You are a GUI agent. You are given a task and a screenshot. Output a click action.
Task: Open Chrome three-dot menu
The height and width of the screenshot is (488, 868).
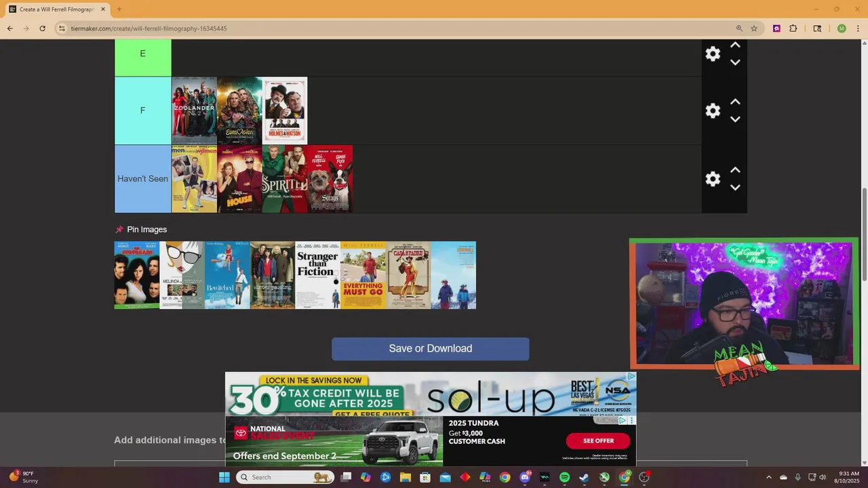pos(857,28)
